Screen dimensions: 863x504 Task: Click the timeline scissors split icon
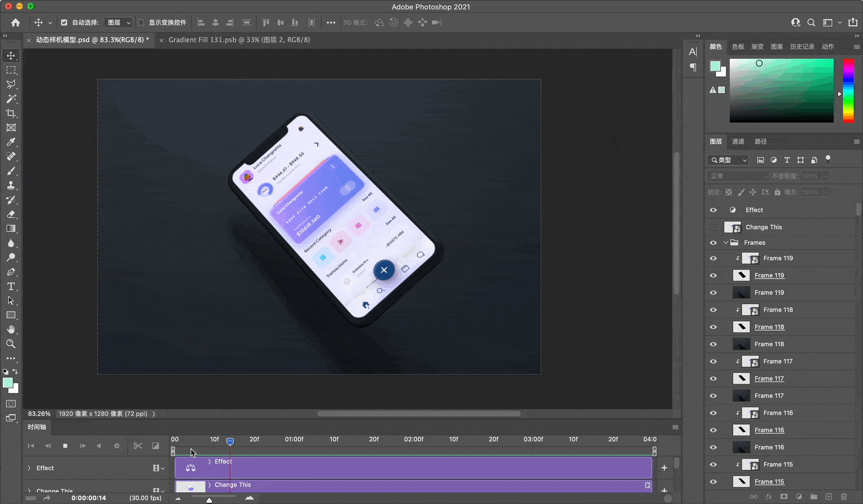(137, 446)
